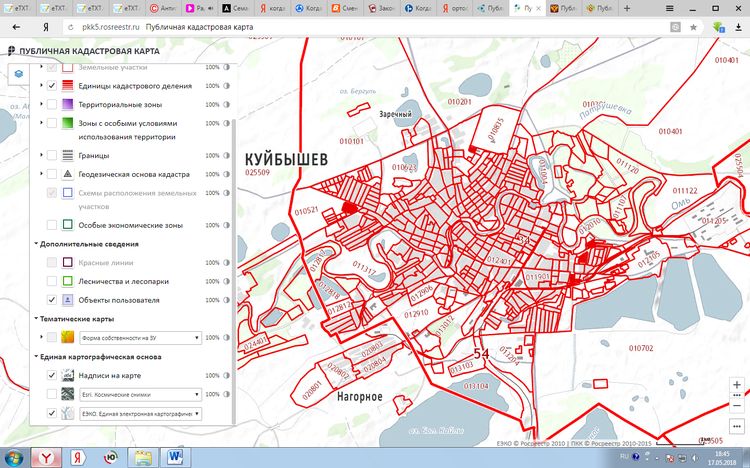Click the green protection extension icon

pos(718,27)
